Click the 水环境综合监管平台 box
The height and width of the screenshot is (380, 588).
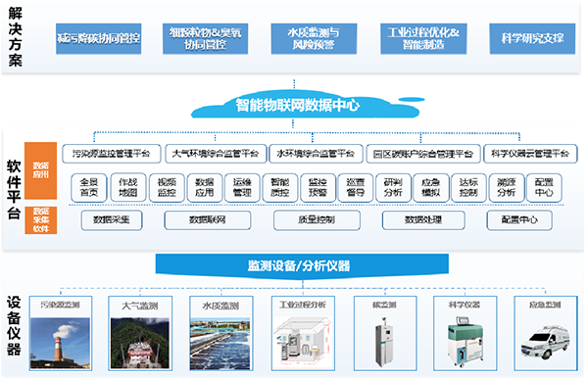[x=316, y=154]
